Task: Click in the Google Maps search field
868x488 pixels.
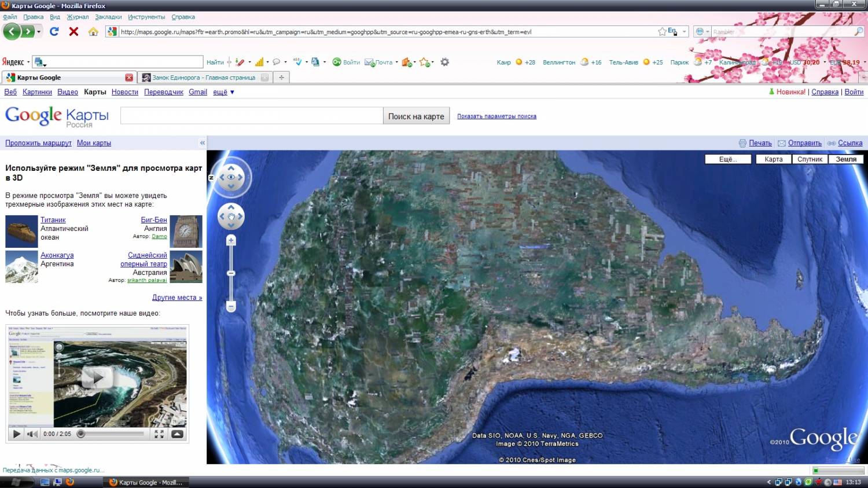Action: (252, 116)
